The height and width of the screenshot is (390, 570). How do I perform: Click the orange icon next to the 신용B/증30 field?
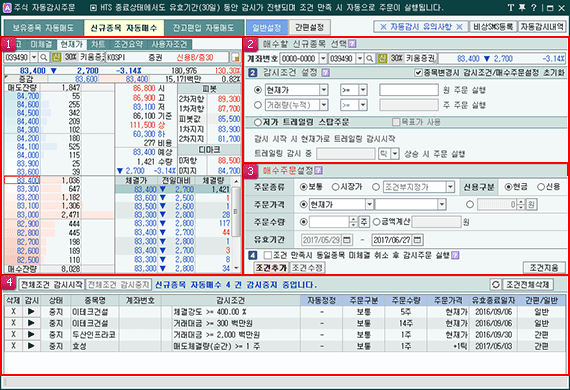[x=236, y=57]
